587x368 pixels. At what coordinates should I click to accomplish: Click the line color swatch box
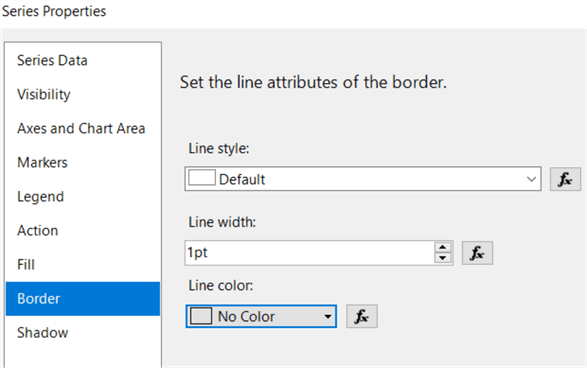point(201,316)
